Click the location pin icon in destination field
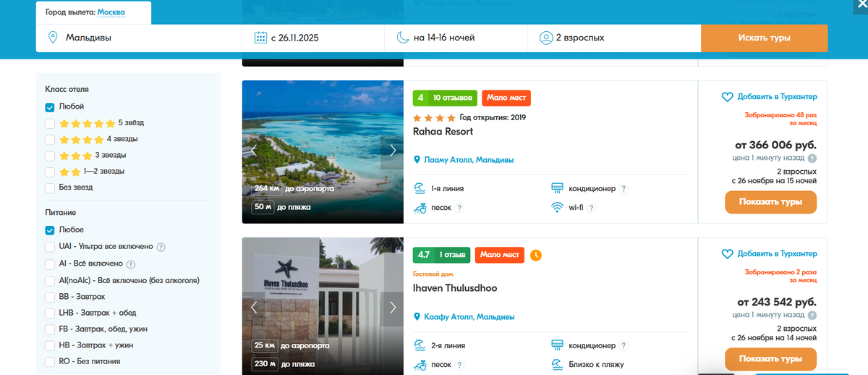Viewport: 868px width, 375px height. tap(53, 38)
